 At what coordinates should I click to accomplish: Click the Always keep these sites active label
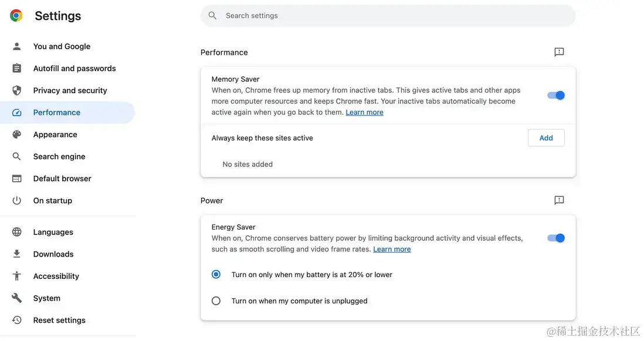tap(262, 138)
